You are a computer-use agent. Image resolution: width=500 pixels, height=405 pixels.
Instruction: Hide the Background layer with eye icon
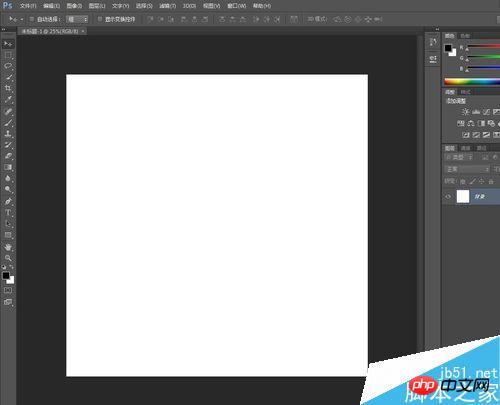[448, 197]
